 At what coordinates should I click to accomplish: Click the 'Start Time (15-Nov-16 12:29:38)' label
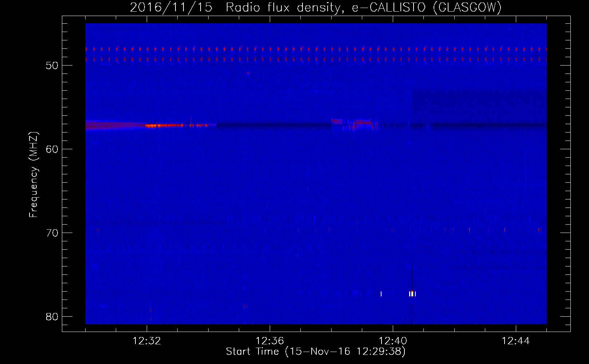point(316,352)
